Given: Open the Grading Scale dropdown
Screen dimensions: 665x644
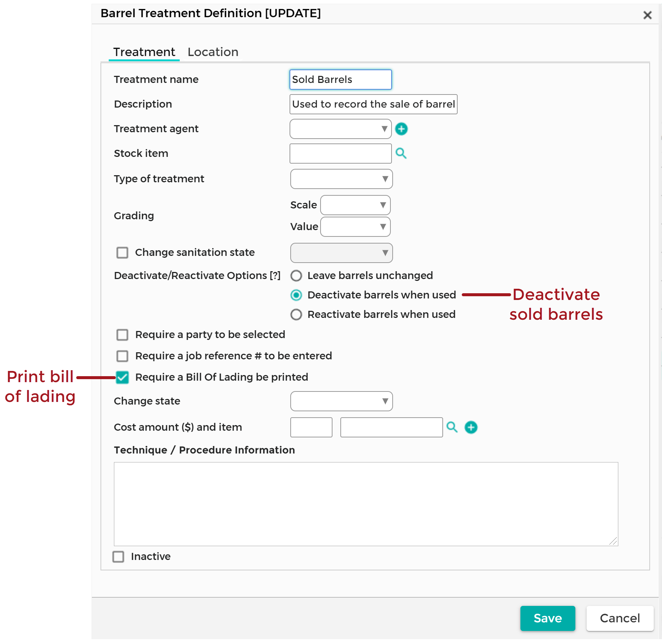Looking at the screenshot, I should click(x=355, y=205).
